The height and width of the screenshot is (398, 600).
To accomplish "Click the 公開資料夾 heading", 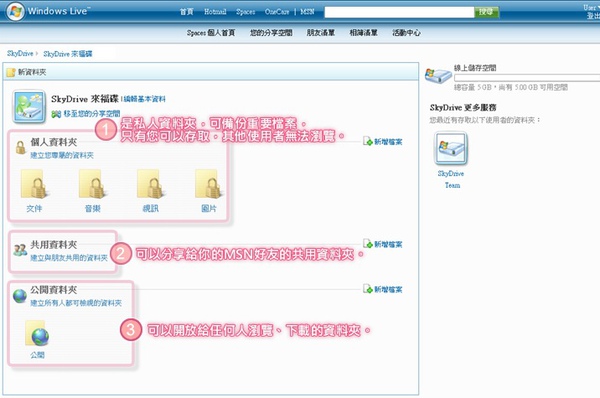I will point(54,290).
